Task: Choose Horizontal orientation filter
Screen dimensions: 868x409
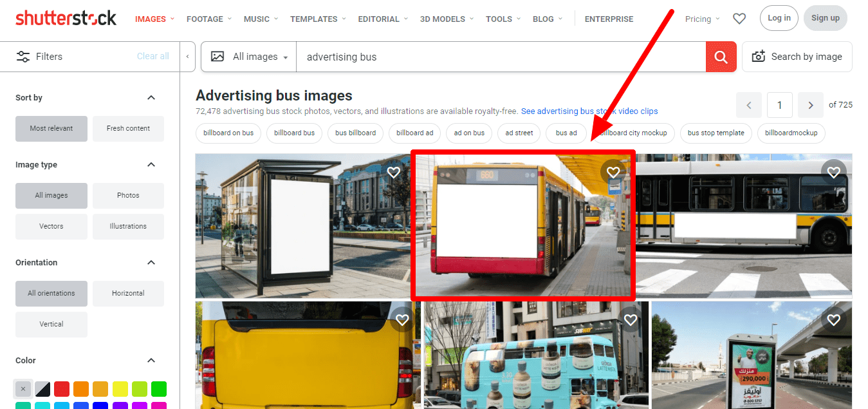Action: [x=128, y=293]
